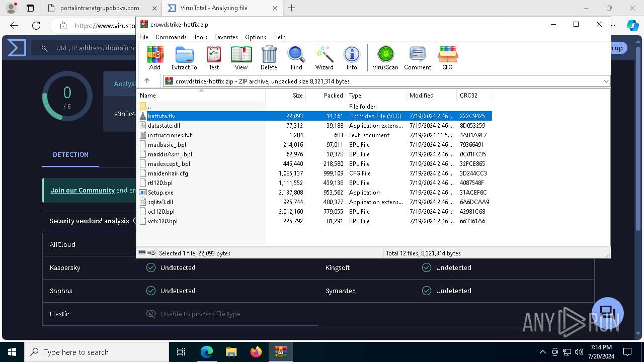Click the SFX toolbar icon
The height and width of the screenshot is (362, 644).
click(x=447, y=58)
